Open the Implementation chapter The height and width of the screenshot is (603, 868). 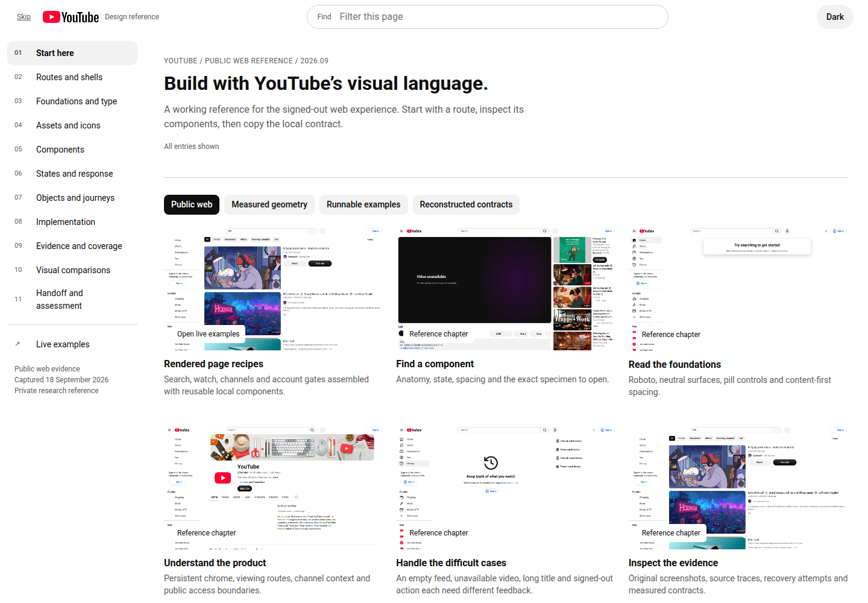point(72,222)
